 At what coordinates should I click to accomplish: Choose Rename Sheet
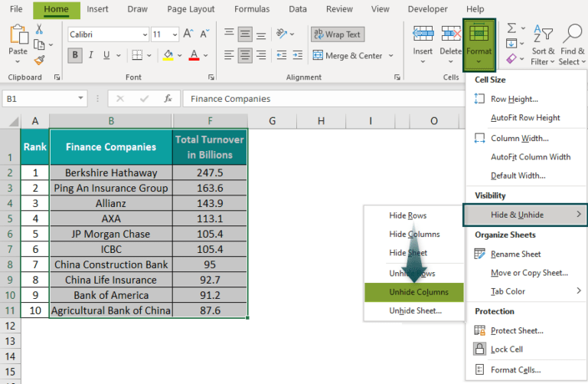tap(525, 254)
